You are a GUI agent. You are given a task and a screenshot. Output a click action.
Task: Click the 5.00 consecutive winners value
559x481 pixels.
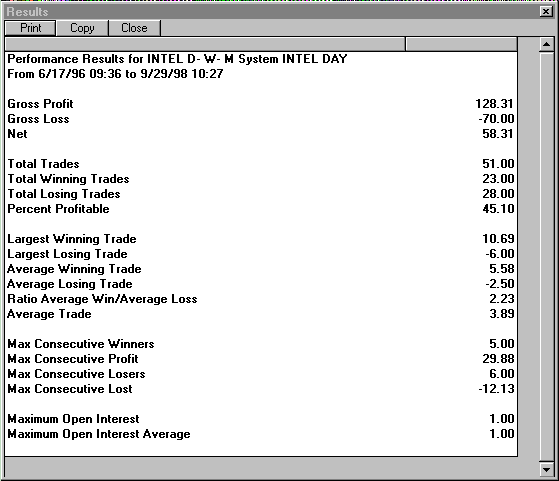(x=502, y=343)
